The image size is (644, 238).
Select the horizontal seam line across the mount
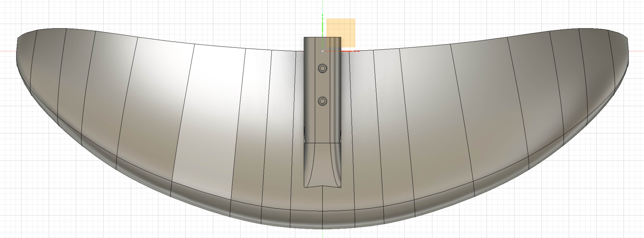tap(322, 143)
